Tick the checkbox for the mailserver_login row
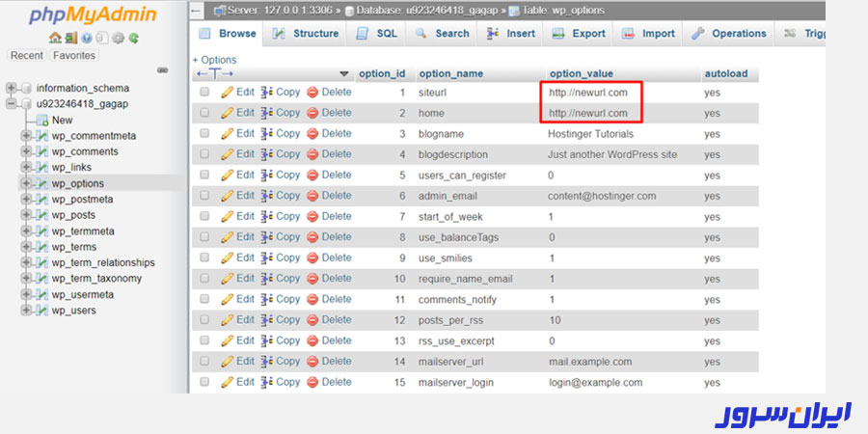 pyautogui.click(x=204, y=381)
